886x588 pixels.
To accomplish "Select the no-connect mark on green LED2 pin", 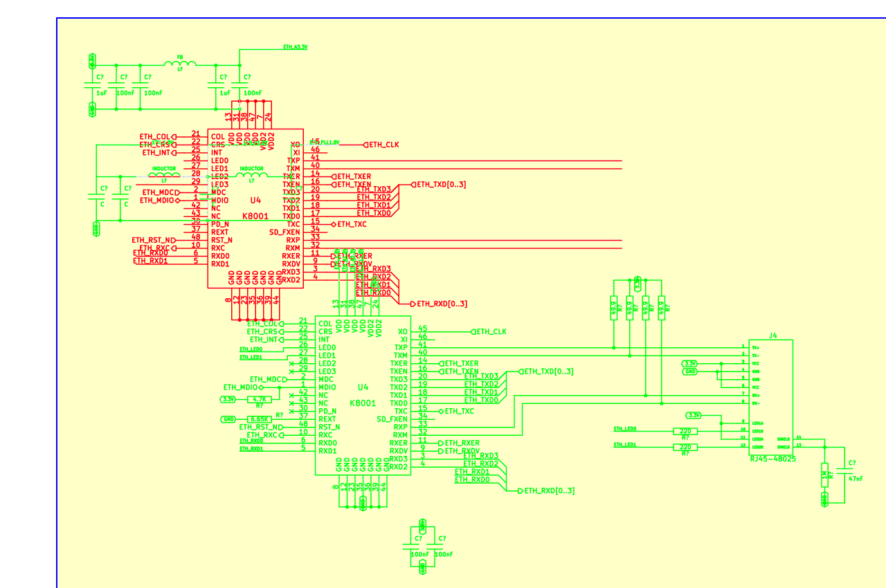I will coord(291,363).
